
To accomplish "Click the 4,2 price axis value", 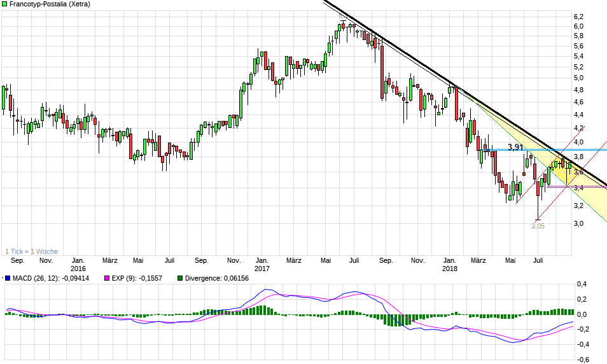I will pyautogui.click(x=578, y=128).
